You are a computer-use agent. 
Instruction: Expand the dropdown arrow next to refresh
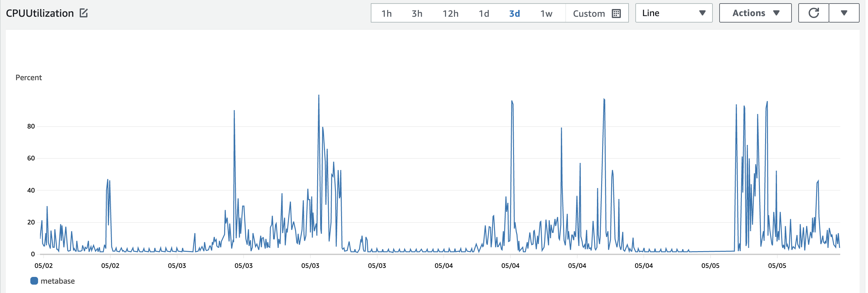pyautogui.click(x=844, y=13)
